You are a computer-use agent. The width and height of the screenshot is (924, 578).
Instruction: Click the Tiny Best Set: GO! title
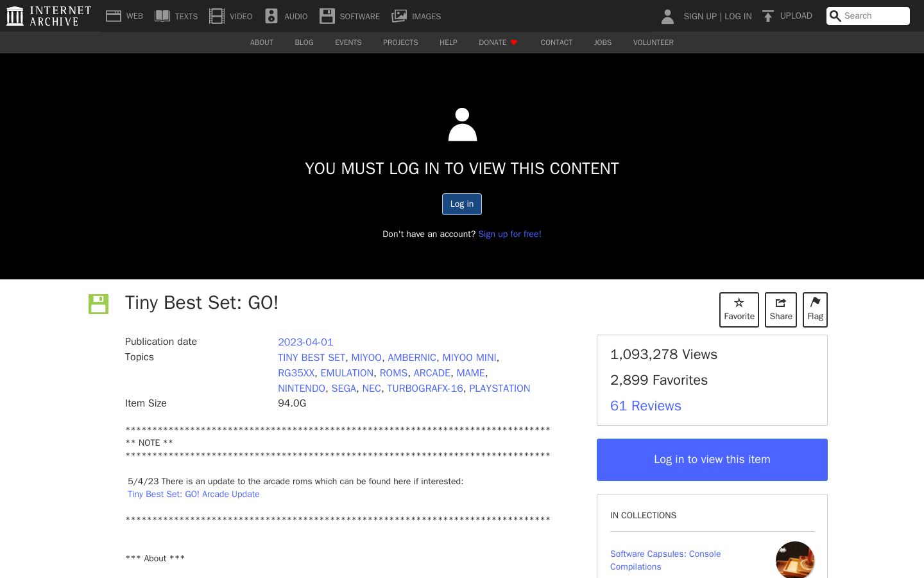coord(201,302)
